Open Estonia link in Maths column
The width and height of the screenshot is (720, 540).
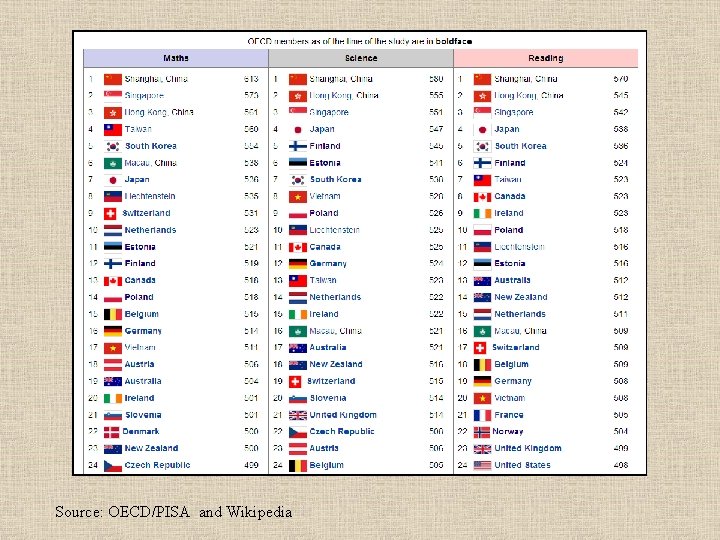click(x=140, y=247)
